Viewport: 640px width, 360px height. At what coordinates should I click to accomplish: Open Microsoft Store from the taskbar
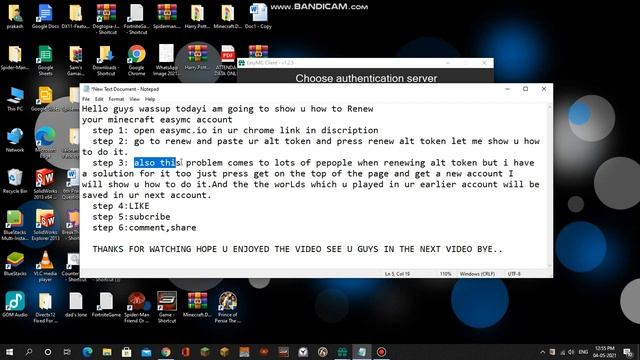[x=127, y=352]
